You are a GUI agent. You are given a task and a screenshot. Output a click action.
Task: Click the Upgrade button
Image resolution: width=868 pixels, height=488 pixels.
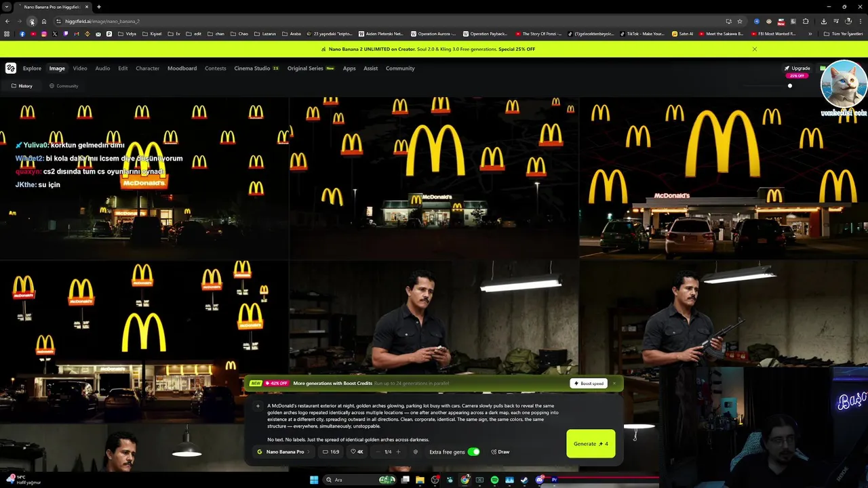point(797,68)
